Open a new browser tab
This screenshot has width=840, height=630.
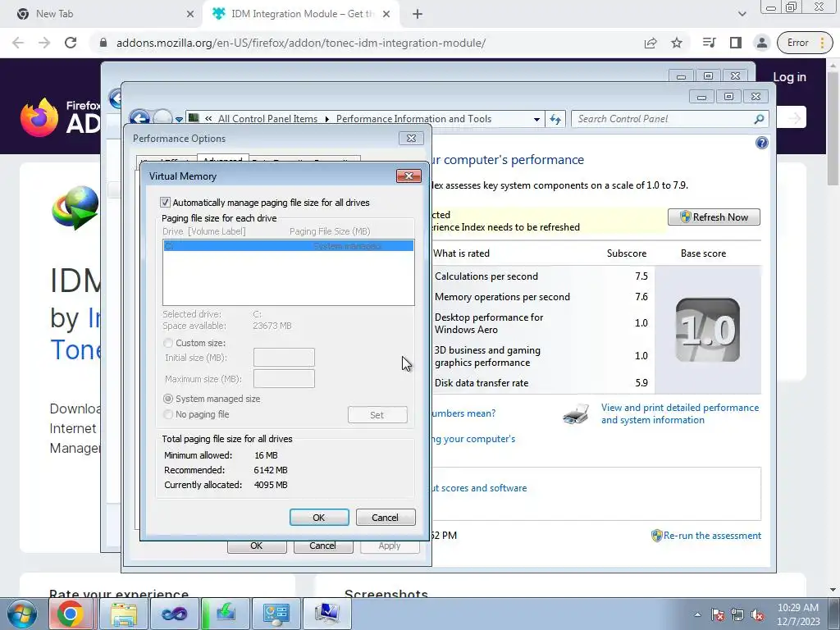[x=418, y=15]
